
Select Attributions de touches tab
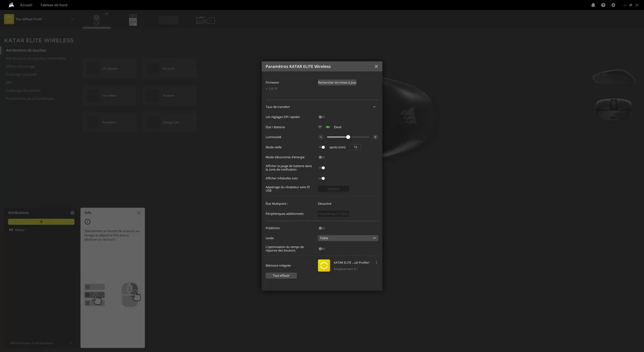[26, 50]
